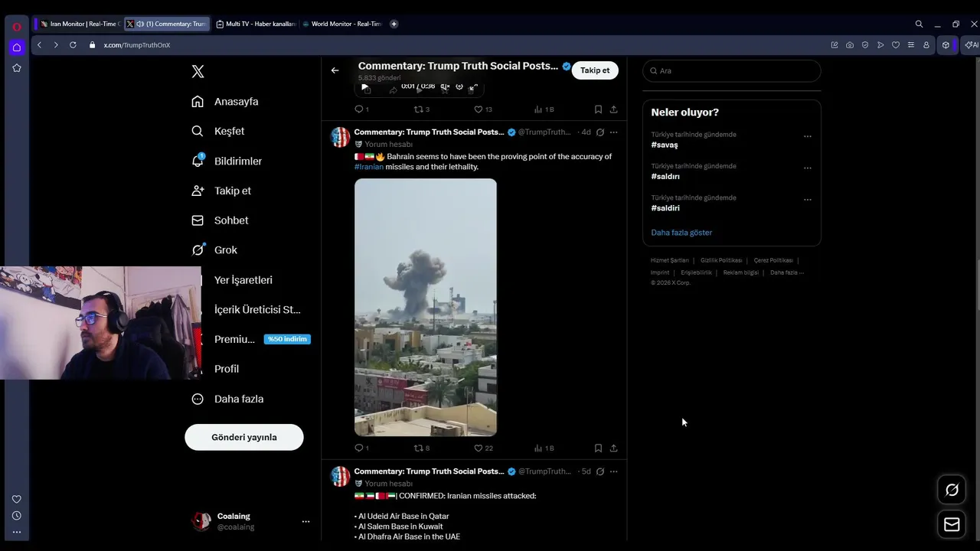Open Keşfet search page in sidebar
980x551 pixels.
click(x=218, y=132)
